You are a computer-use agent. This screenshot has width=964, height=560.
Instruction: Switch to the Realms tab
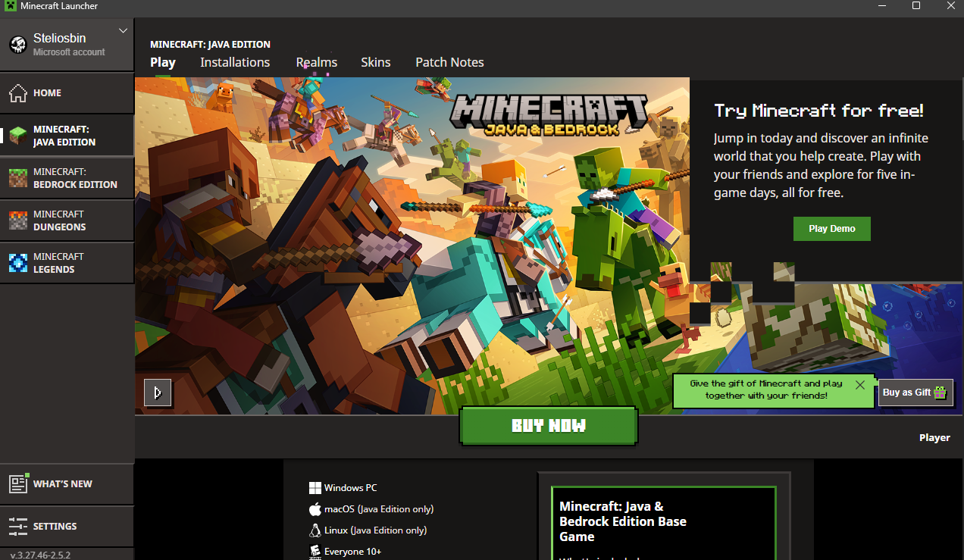point(317,62)
